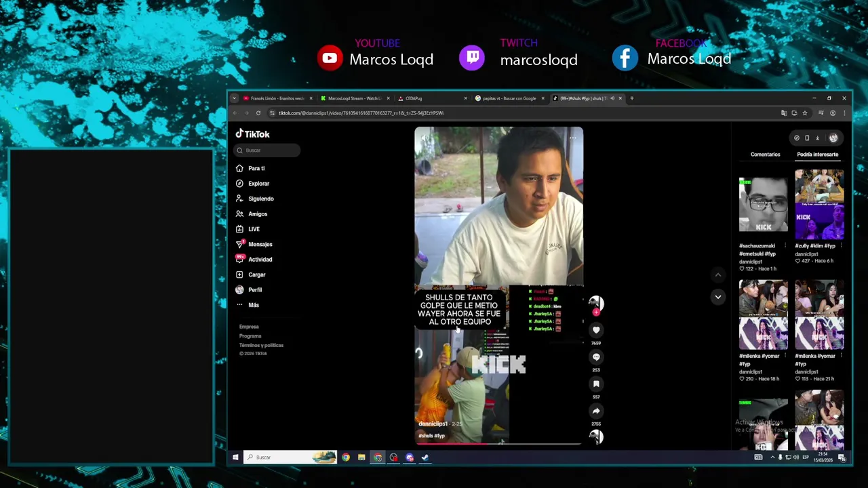Click the Programa footer link
868x488 pixels.
[x=250, y=336]
